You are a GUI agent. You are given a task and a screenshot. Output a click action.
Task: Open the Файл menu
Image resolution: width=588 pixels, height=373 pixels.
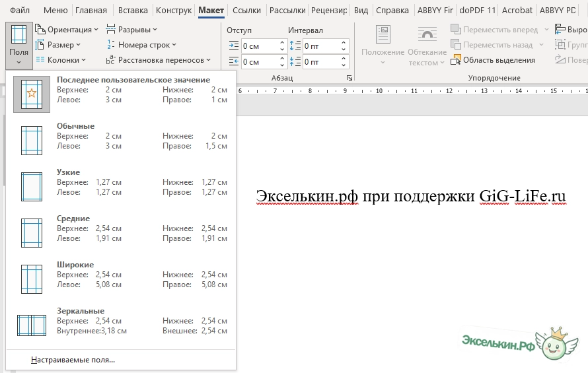click(20, 11)
